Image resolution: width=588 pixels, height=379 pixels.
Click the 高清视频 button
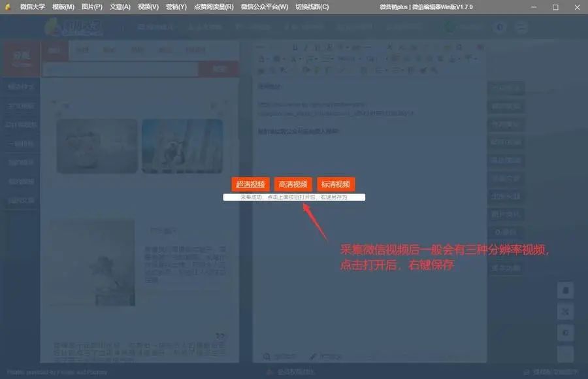click(293, 184)
